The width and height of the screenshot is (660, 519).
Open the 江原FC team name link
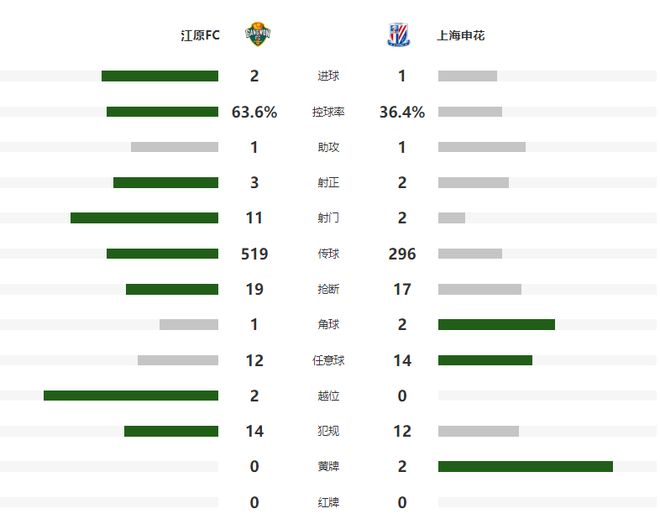coord(199,36)
